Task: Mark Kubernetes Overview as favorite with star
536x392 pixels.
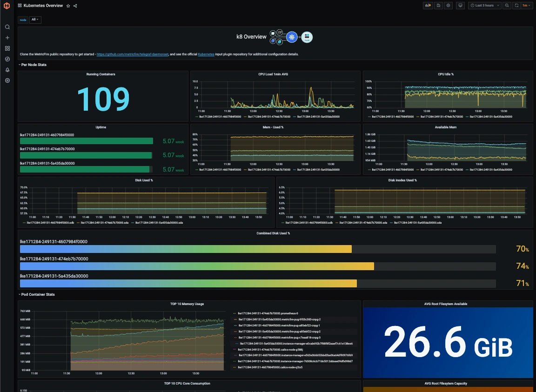Action: point(68,6)
